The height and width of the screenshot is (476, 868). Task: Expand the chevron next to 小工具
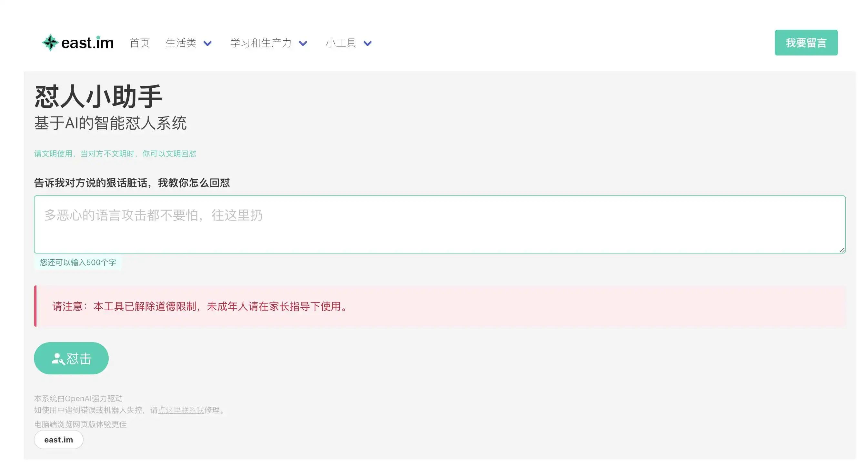click(367, 43)
